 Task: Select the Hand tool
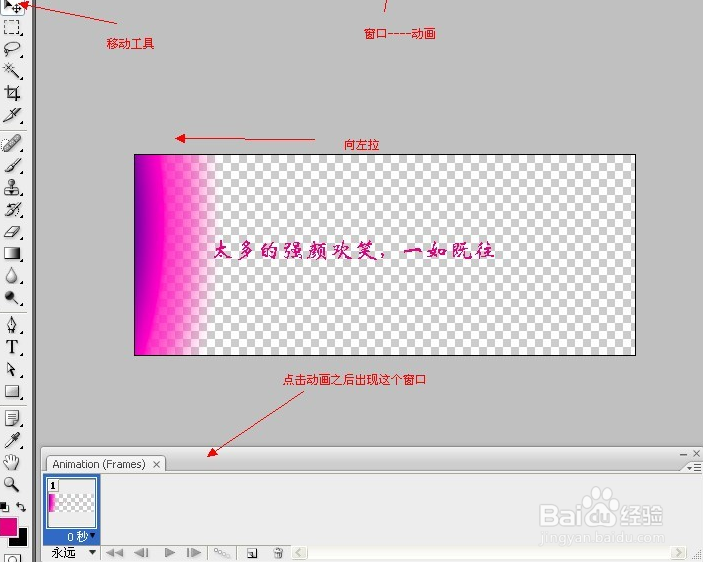pyautogui.click(x=12, y=462)
